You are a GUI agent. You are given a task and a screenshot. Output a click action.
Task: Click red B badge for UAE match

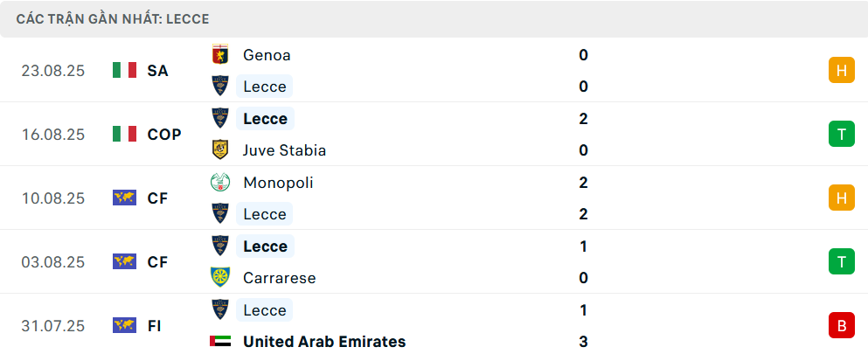click(x=841, y=326)
